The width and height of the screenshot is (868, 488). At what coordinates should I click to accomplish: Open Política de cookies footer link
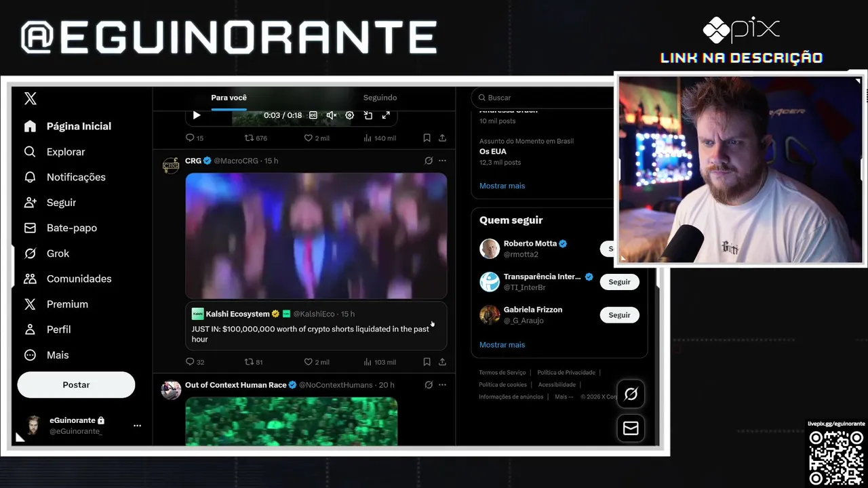(502, 385)
